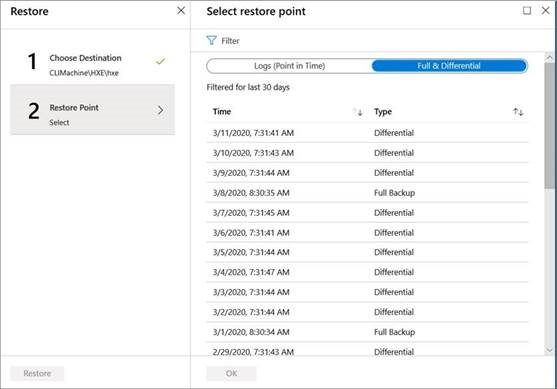The image size is (557, 389).
Task: Click the Time column header
Action: 222,112
